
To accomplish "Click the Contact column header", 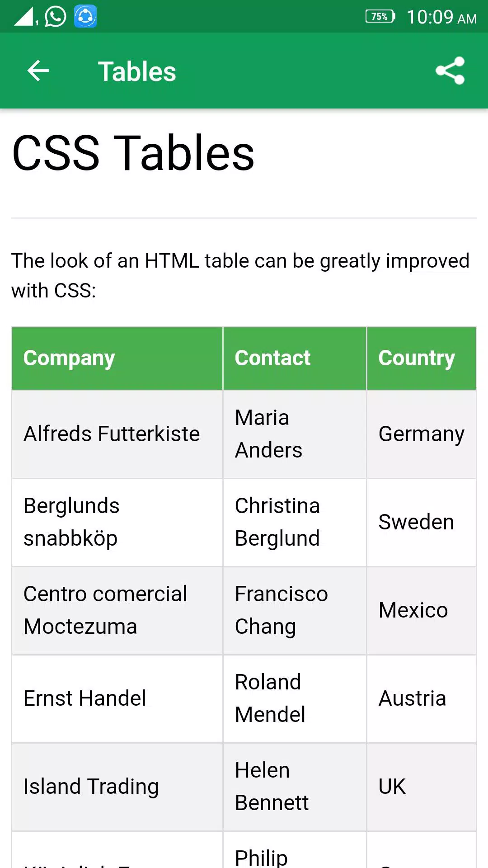I will pyautogui.click(x=295, y=358).
